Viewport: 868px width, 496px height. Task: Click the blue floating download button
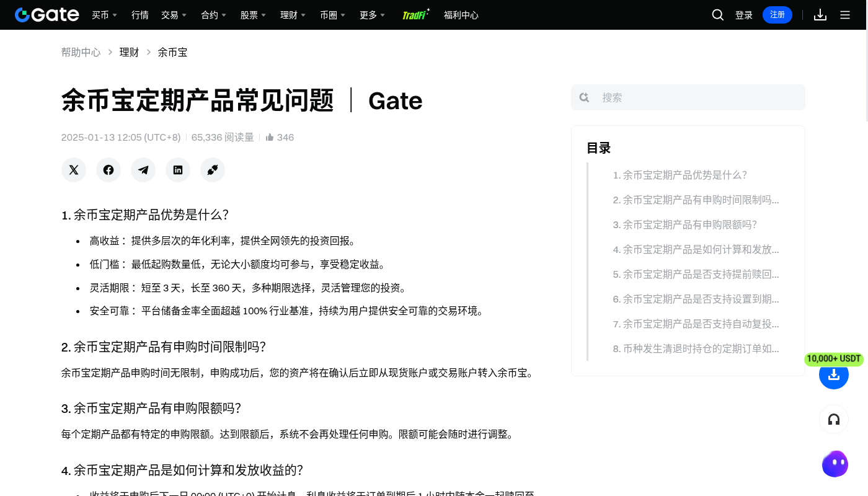tap(834, 374)
